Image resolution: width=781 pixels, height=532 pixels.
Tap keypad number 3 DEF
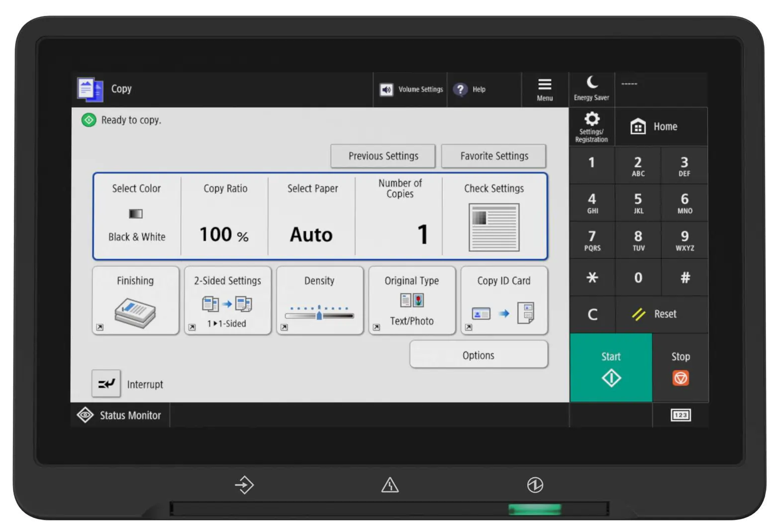tap(684, 166)
